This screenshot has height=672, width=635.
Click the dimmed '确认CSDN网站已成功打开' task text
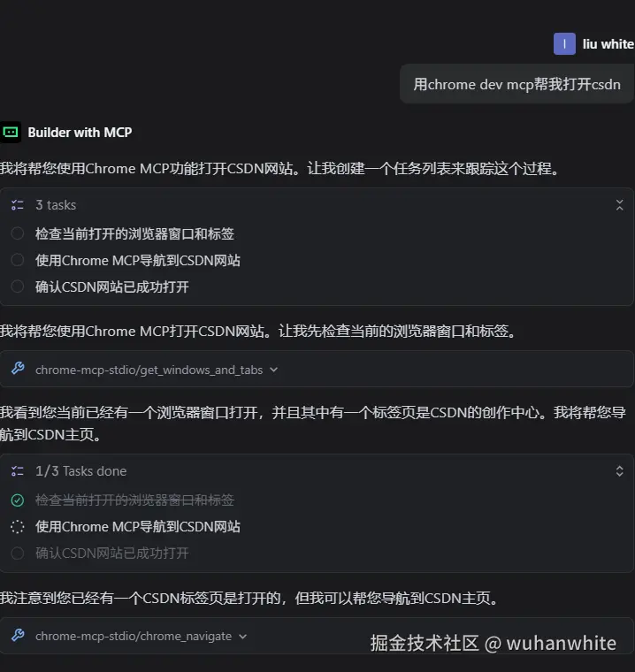point(112,554)
